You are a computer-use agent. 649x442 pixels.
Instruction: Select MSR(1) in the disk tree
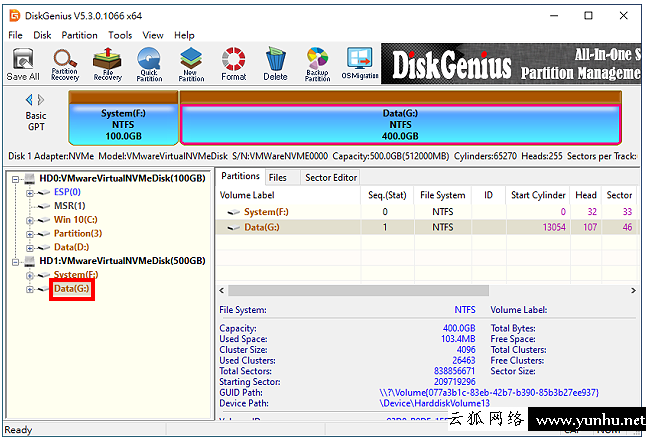click(x=70, y=206)
